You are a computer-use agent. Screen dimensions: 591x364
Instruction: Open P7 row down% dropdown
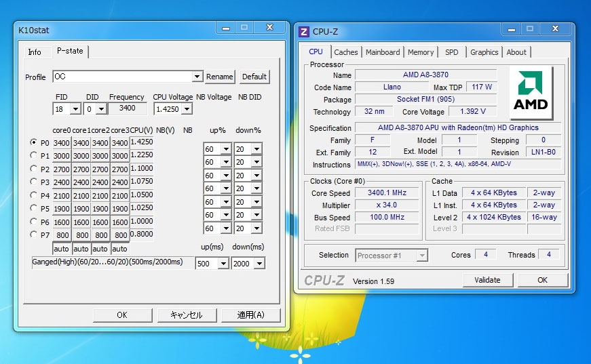256,228
